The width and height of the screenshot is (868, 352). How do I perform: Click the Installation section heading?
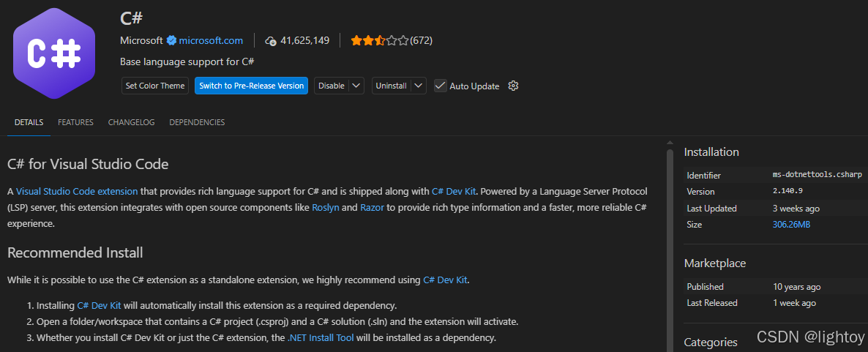coord(711,152)
